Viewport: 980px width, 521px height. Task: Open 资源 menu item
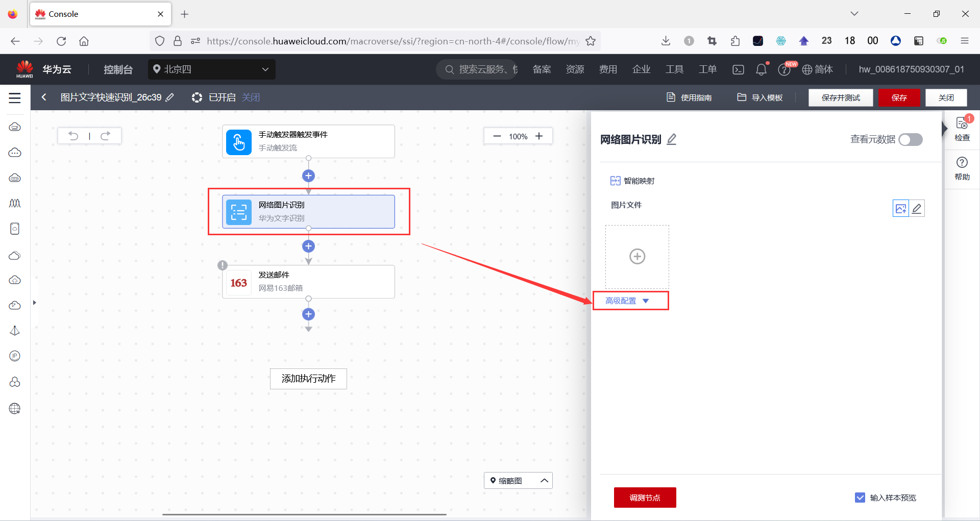[575, 69]
